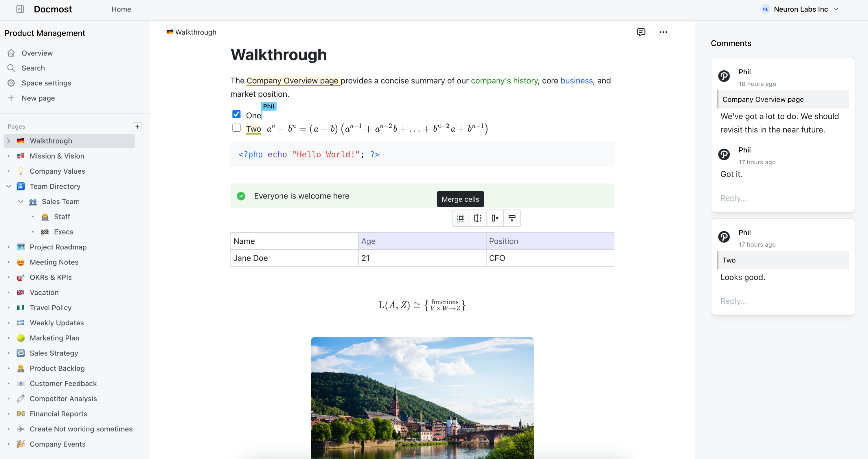The width and height of the screenshot is (868, 459).
Task: Select the Company Overview page link
Action: 293,80
